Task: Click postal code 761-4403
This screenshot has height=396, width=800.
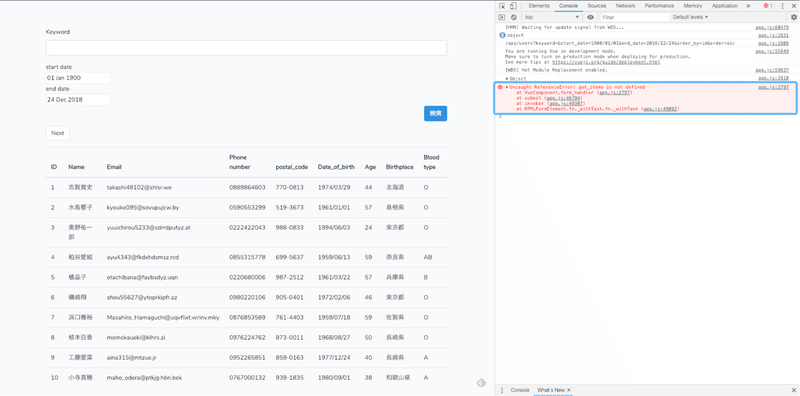Action: coord(289,317)
